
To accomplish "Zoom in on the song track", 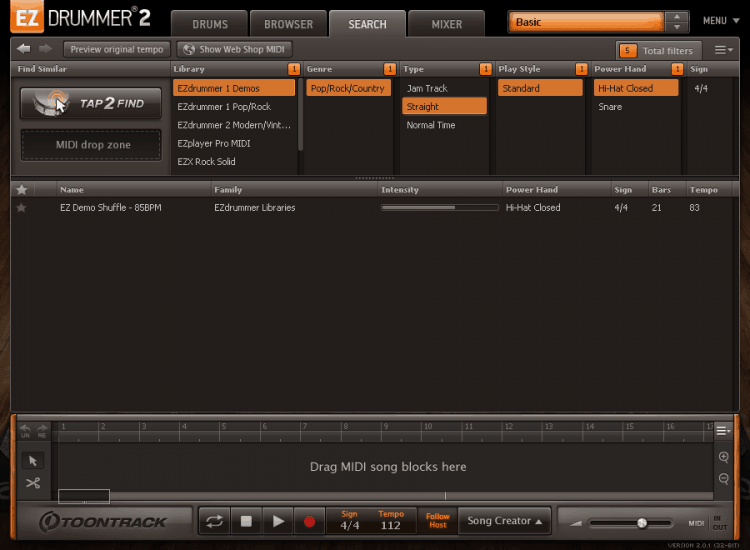I will 724,457.
